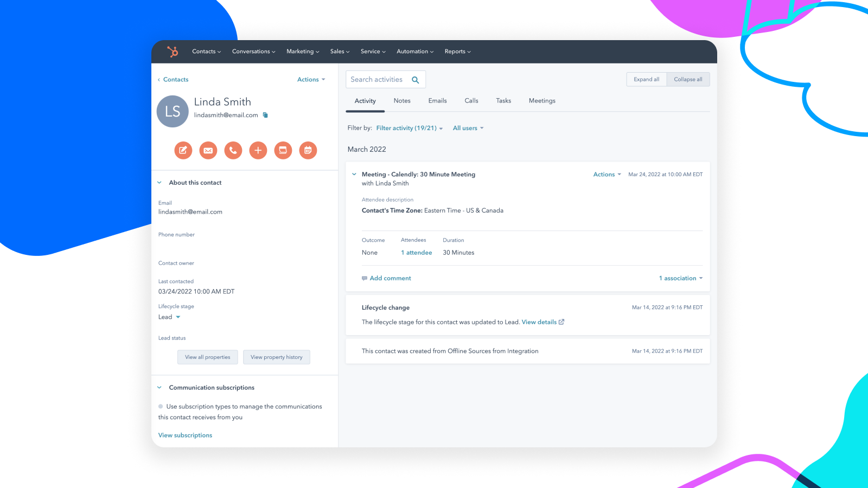The image size is (868, 488).
Task: Open the View subscriptions link
Action: tap(185, 435)
